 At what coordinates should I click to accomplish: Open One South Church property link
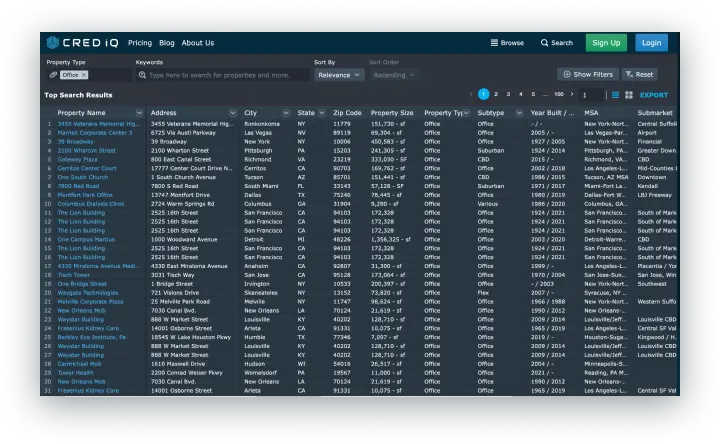coord(83,177)
